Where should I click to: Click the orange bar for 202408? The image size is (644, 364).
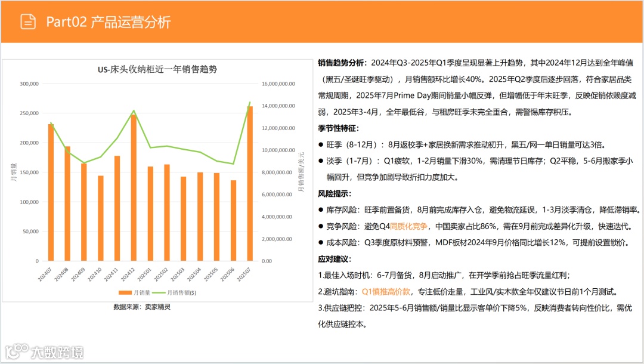point(67,203)
